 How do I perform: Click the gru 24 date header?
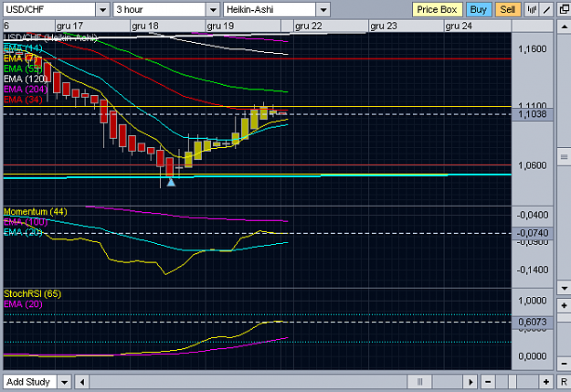[x=459, y=26]
